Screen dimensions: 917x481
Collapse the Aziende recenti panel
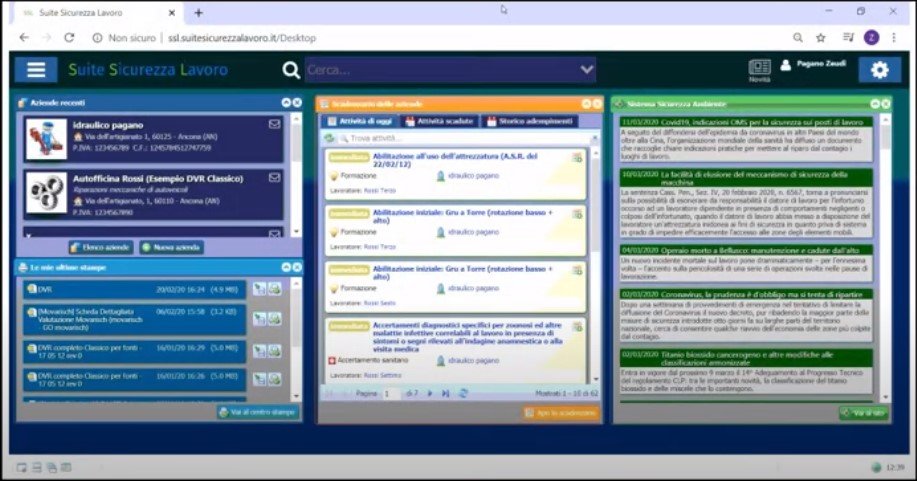(286, 103)
